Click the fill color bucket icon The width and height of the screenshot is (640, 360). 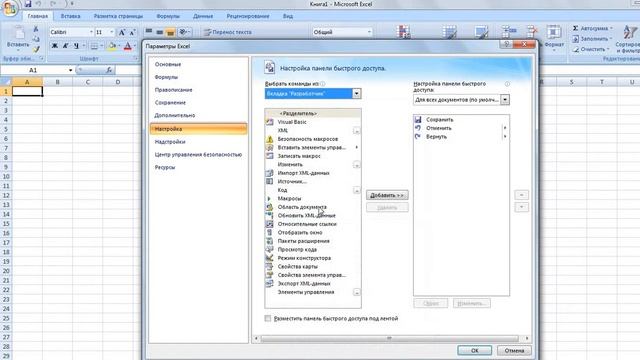(x=112, y=46)
